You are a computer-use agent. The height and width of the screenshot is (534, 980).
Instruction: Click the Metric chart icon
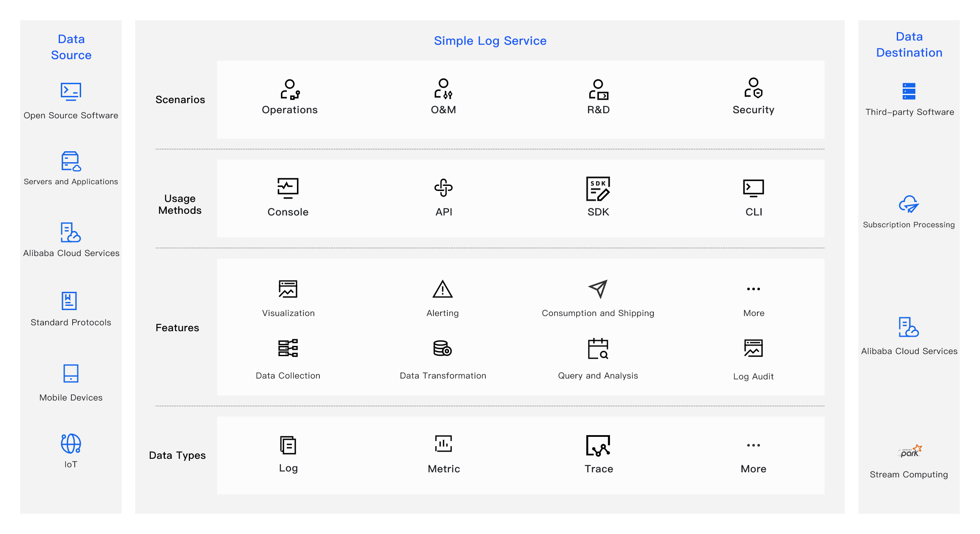tap(444, 444)
